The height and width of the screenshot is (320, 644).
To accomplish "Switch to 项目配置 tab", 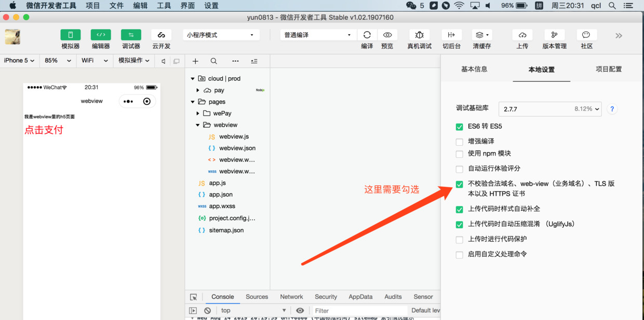I will point(609,69).
